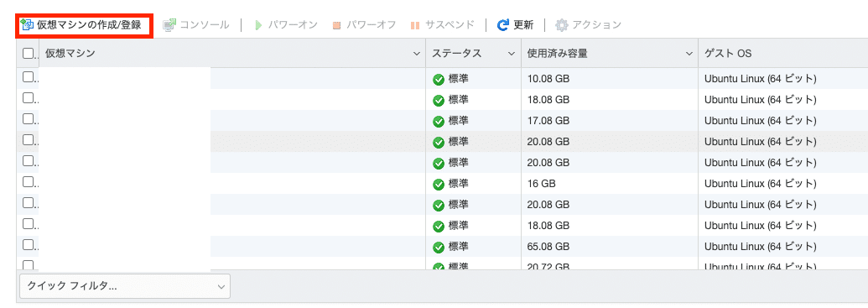Select the checkbox of the 16 GB row
Screen dimensions: 868x308
28,181
